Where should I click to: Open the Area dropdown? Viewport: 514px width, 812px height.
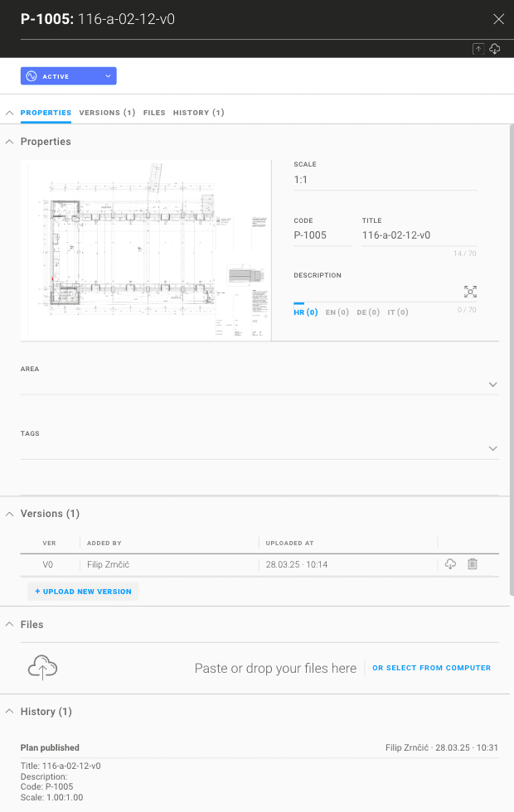tap(492, 384)
